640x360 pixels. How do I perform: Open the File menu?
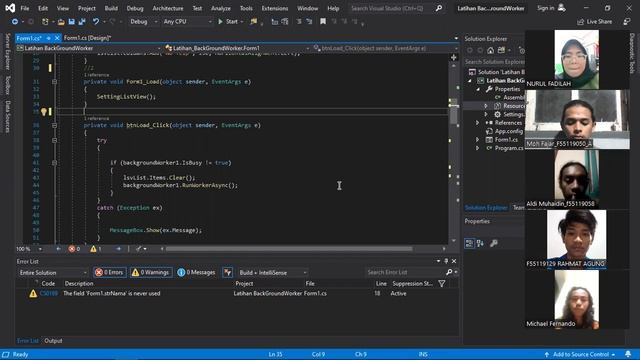(25, 8)
